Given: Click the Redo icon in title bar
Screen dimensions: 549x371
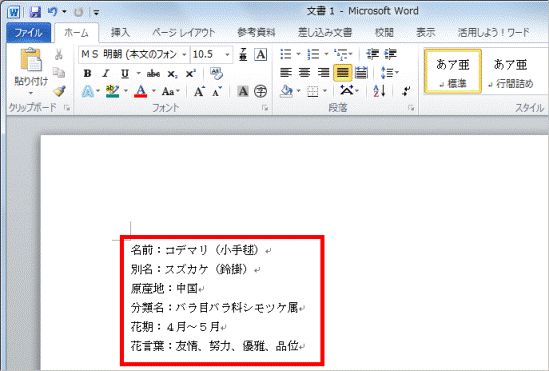Looking at the screenshot, I should coord(78,12).
